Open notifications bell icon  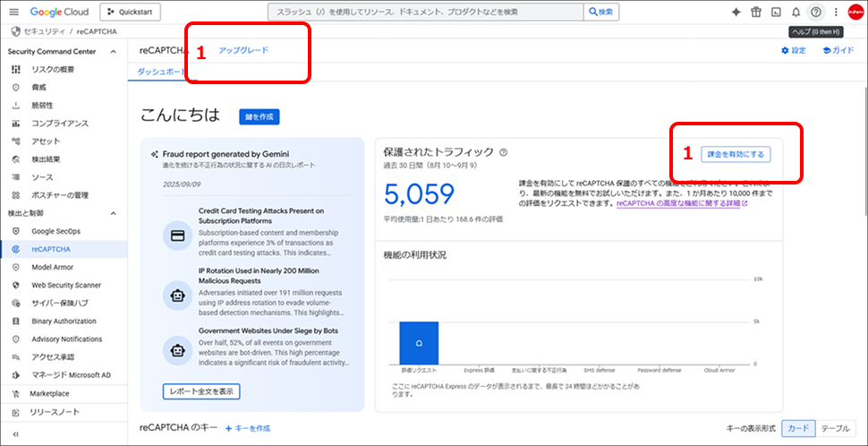[x=796, y=13]
